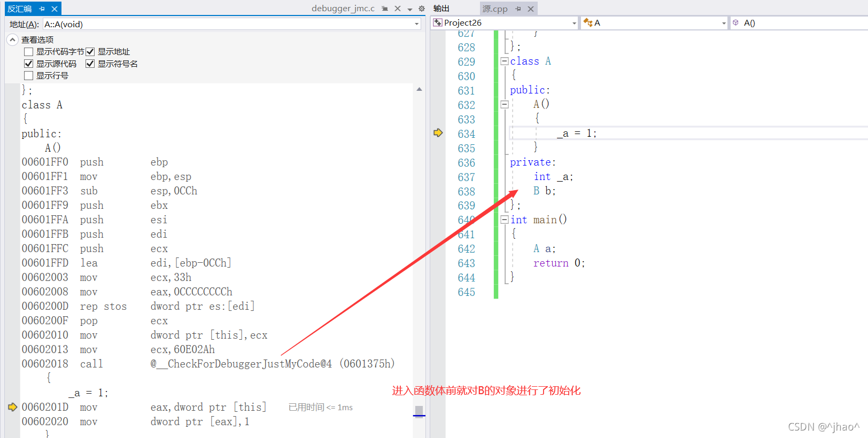Screen dimensions: 868x438
Task: Collapse the 查看选项 viewing options section
Action: (12, 40)
